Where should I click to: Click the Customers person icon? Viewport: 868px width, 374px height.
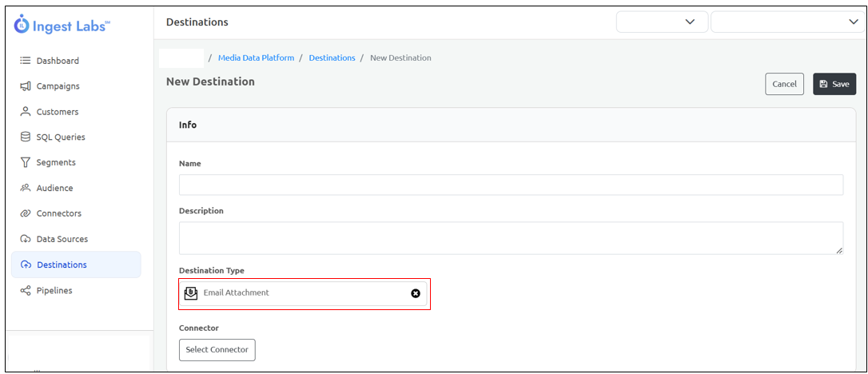(x=25, y=112)
